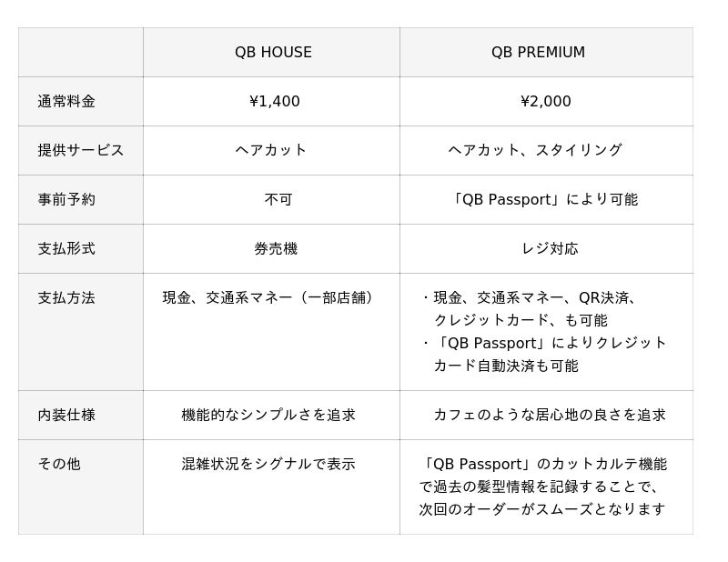
Task: Click the 「QB Passport」により可能 cell
Action: tap(544, 200)
